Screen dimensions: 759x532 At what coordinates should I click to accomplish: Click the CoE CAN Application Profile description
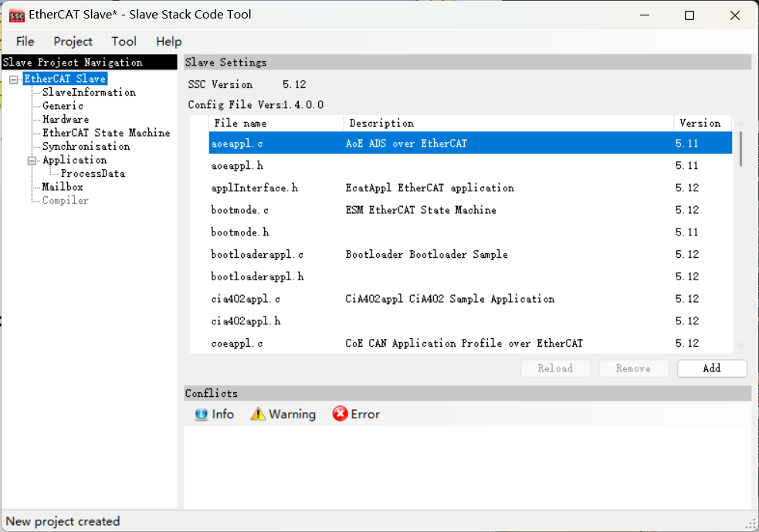464,343
